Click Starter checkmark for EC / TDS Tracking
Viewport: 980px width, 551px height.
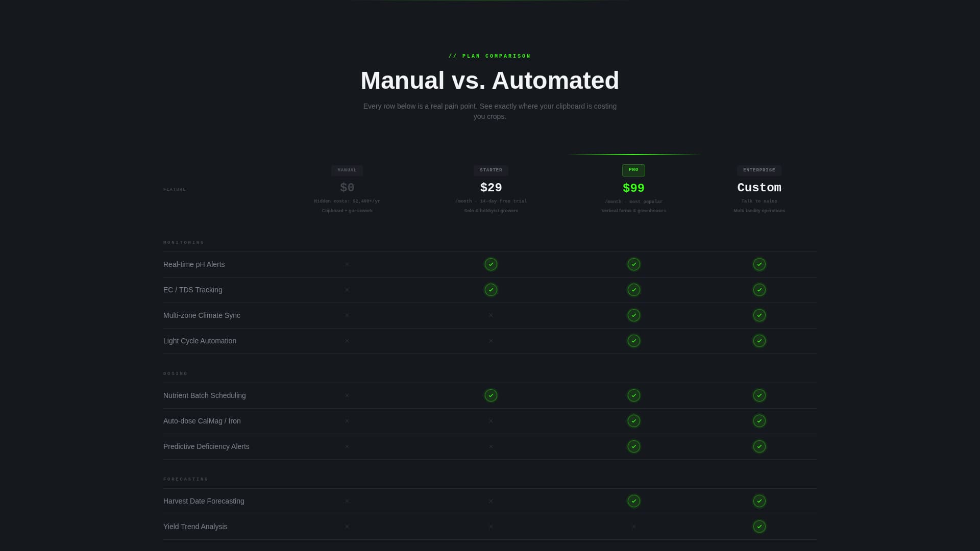(x=491, y=290)
